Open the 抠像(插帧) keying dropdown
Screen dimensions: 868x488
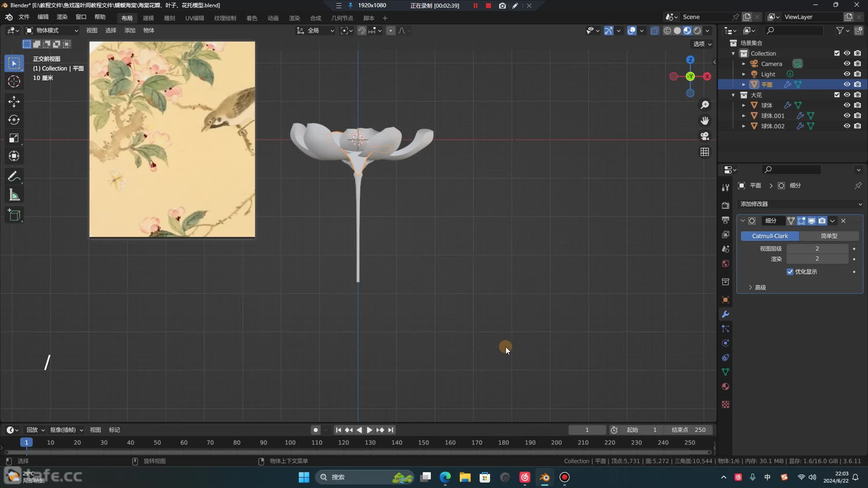click(66, 430)
